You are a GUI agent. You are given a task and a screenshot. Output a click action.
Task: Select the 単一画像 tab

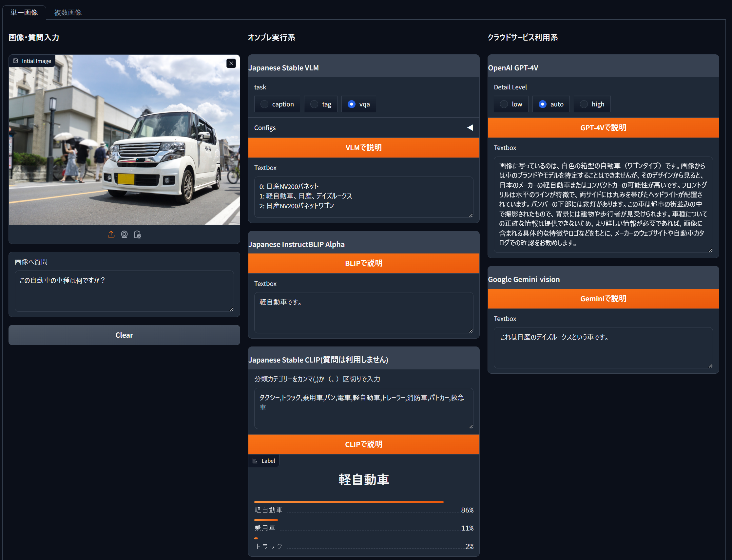pyautogui.click(x=24, y=13)
